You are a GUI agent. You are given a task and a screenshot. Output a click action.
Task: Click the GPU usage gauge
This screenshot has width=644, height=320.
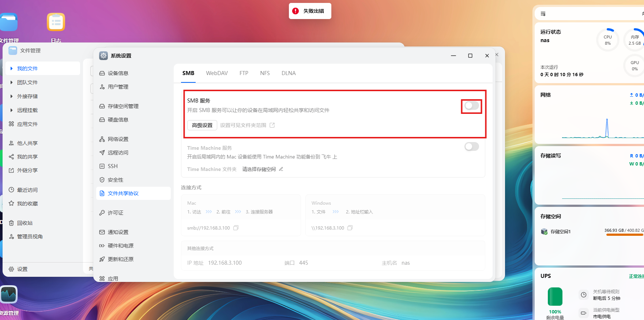coord(634,66)
